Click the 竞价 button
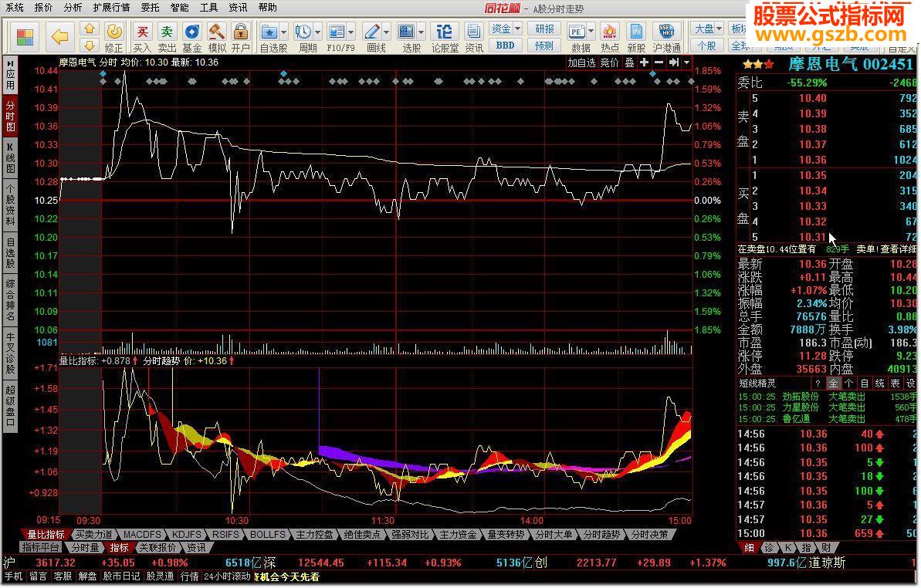 [610, 63]
